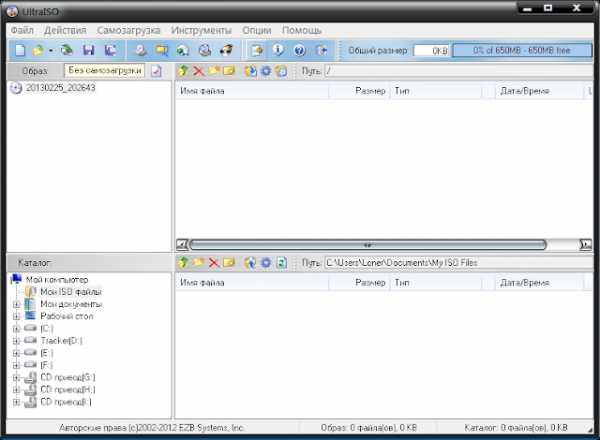The image size is (600, 440).
Task: Click the refresh icon in catalog toolbar
Action: (x=281, y=262)
